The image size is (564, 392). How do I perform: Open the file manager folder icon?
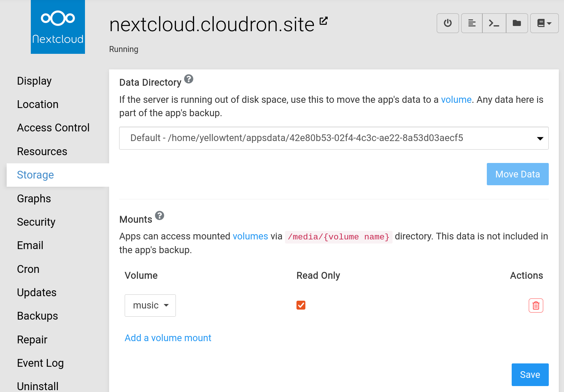[x=517, y=23]
